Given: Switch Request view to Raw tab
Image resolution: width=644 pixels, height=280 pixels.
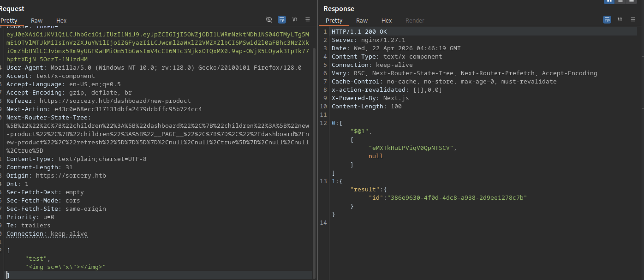Looking at the screenshot, I should tap(37, 21).
